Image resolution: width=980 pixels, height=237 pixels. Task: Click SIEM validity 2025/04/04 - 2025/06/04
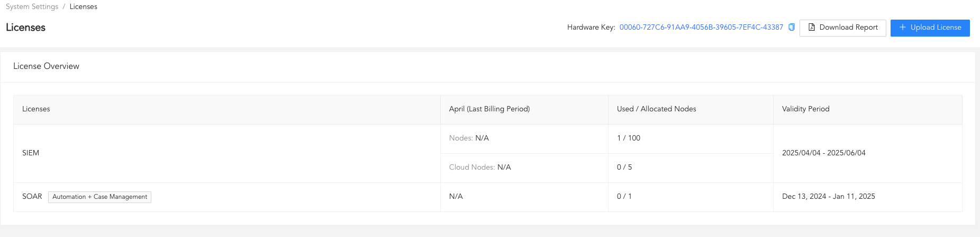pos(824,153)
